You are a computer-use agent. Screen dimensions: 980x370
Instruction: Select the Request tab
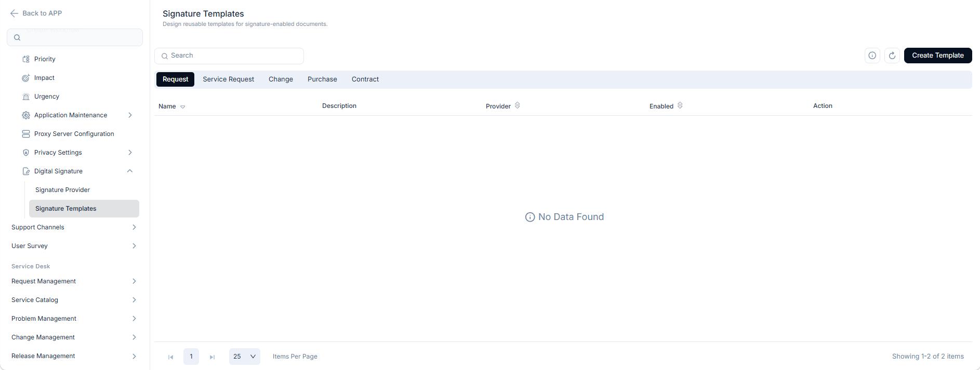tap(175, 79)
